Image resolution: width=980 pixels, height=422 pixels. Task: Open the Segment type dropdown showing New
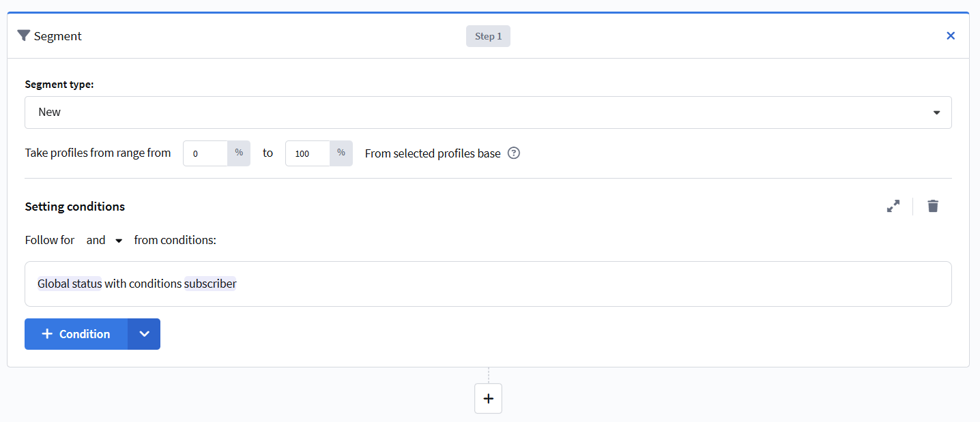click(x=488, y=112)
